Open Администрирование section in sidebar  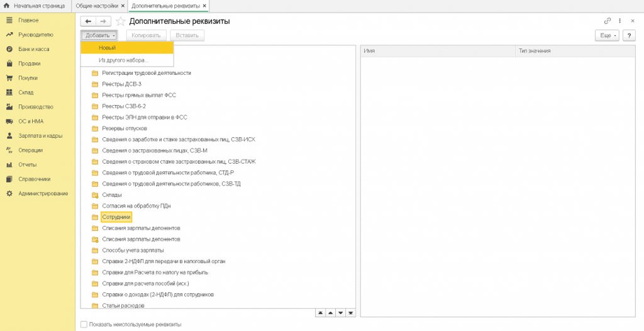(x=43, y=193)
